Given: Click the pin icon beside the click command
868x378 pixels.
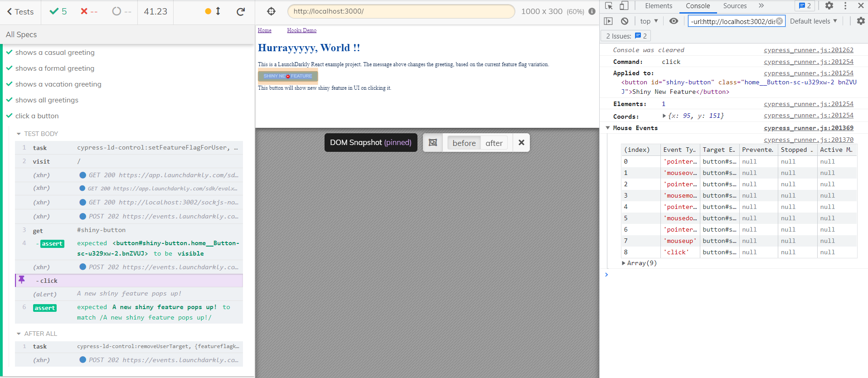Looking at the screenshot, I should pos(22,280).
